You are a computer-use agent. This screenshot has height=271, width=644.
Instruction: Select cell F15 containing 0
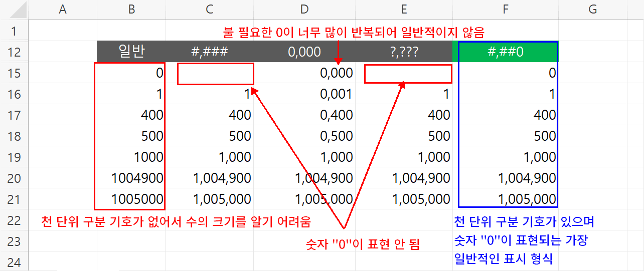click(x=505, y=73)
